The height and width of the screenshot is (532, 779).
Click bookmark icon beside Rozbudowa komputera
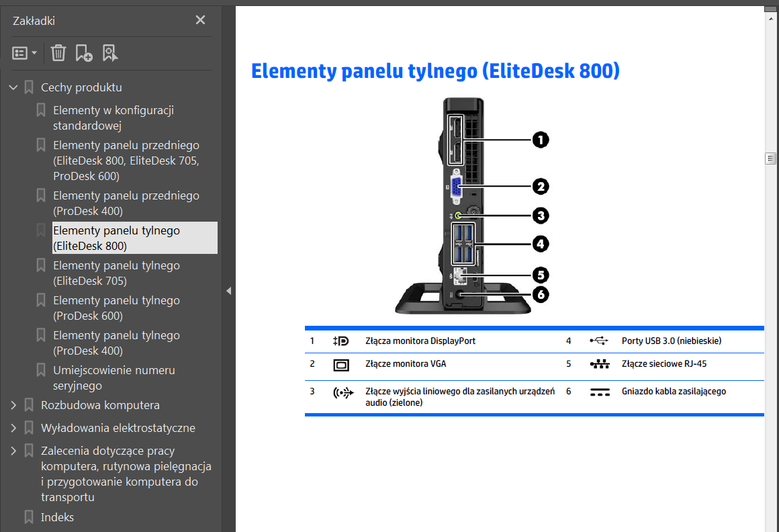(30, 405)
